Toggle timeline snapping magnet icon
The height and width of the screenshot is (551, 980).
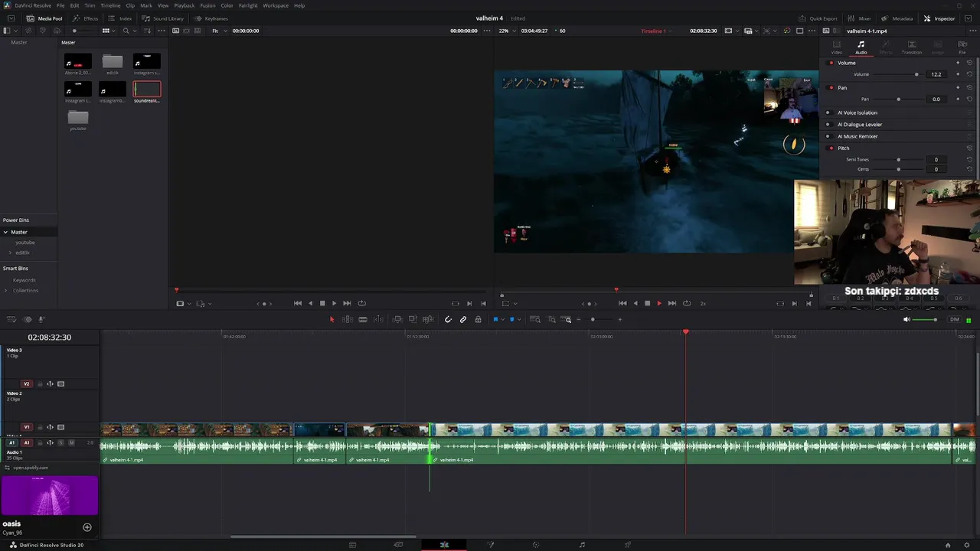pos(448,319)
